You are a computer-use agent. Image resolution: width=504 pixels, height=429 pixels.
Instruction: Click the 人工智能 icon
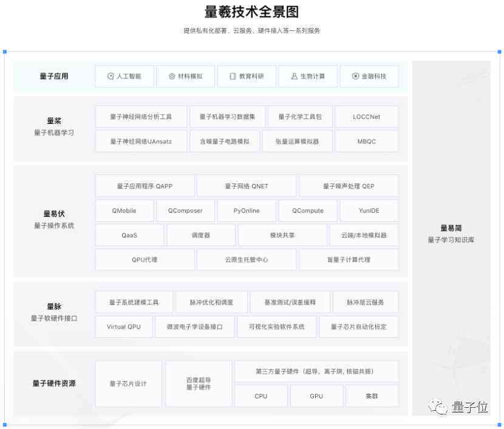pyautogui.click(x=111, y=76)
